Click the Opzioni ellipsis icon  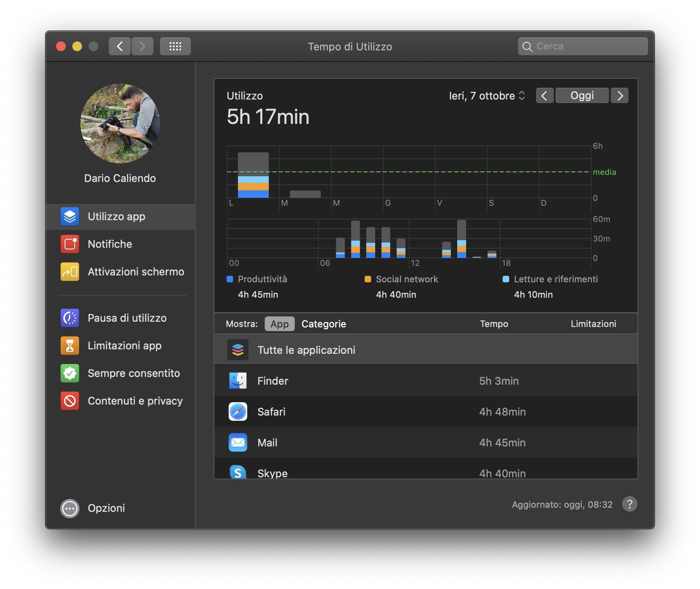point(70,508)
